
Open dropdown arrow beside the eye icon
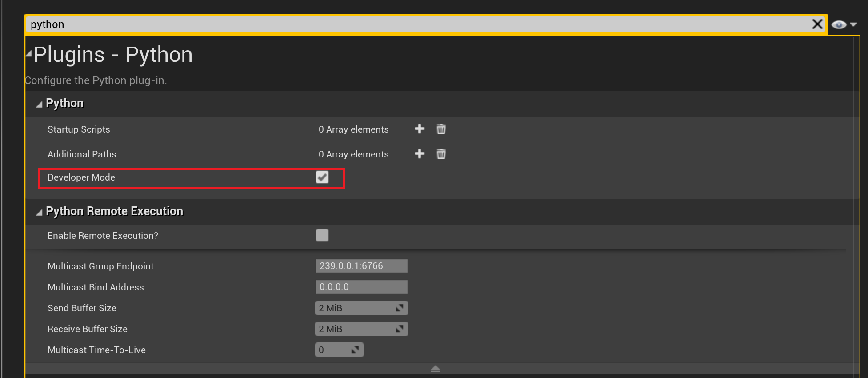(853, 24)
